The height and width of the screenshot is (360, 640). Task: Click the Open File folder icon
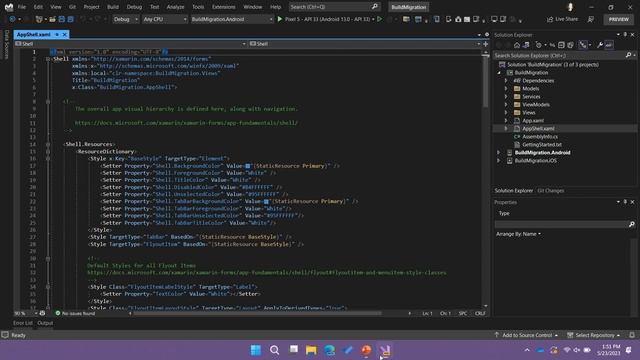[52, 19]
